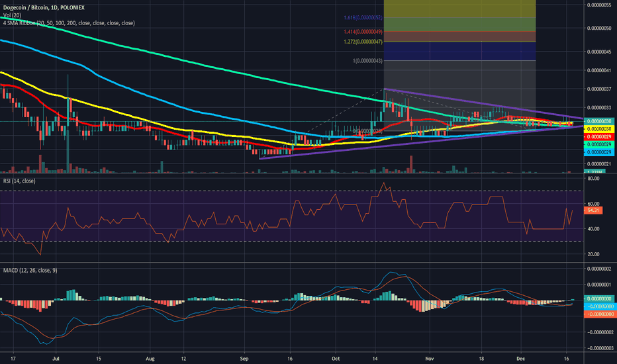
Task: Select the lower purple triangle trendline
Action: pos(422,142)
